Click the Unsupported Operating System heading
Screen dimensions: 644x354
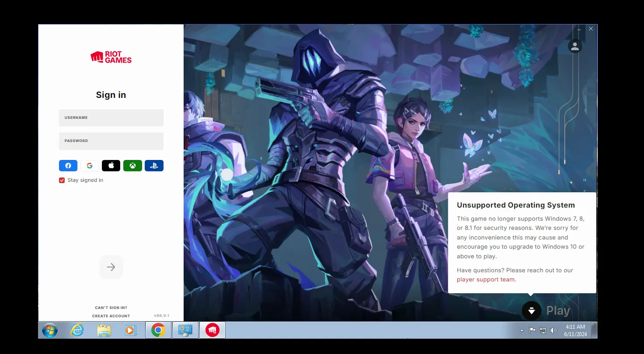[x=516, y=205]
